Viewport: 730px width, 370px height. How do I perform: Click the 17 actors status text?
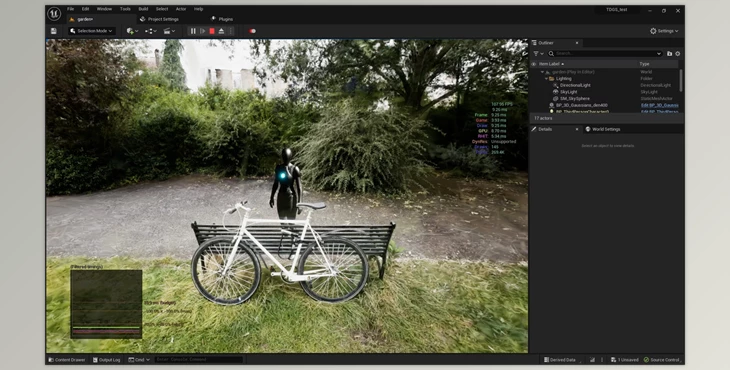[x=543, y=118]
